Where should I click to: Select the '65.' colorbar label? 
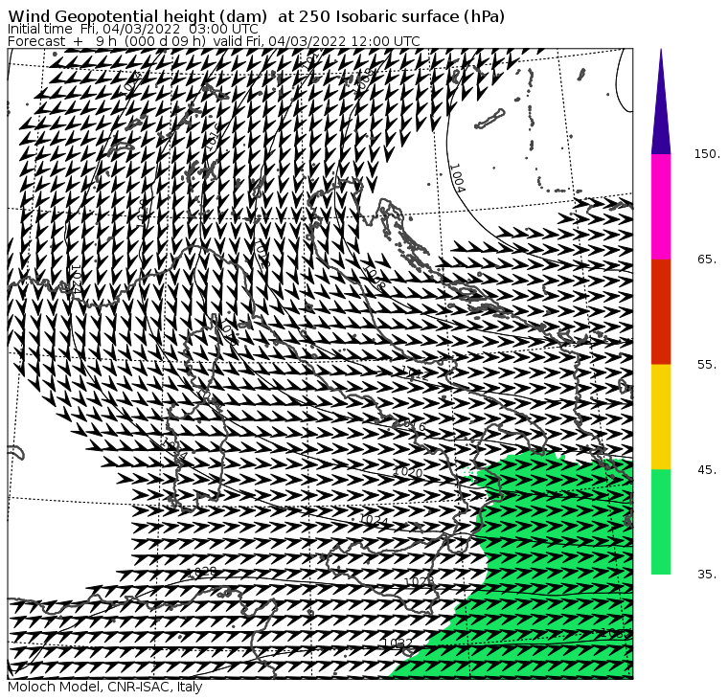coord(707,259)
